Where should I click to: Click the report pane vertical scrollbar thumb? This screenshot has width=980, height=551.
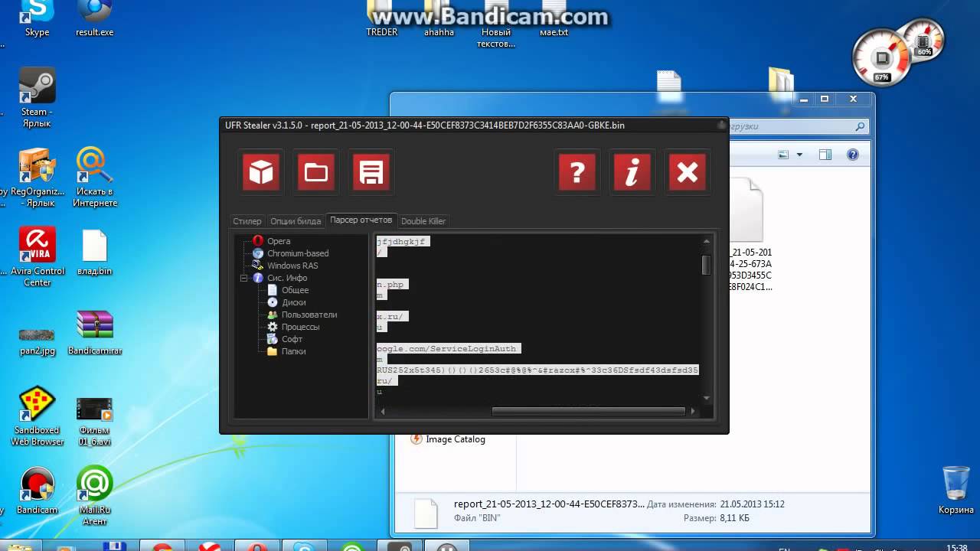706,265
